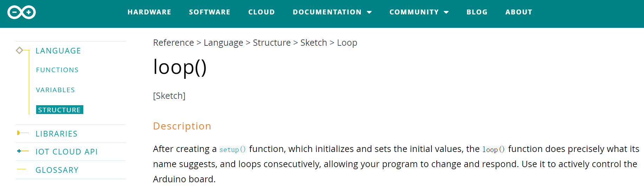Collapse Language section via diamond icon
Viewport: 644px width, 190px height.
coord(19,51)
